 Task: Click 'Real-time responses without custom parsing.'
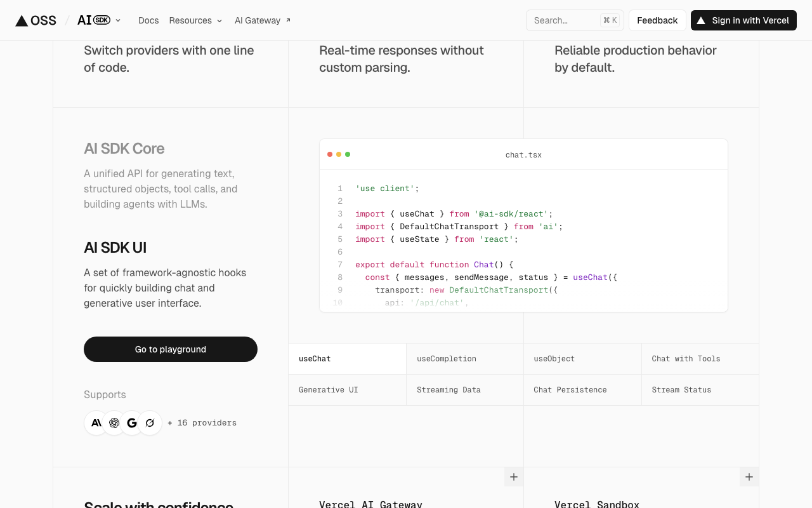402,59
